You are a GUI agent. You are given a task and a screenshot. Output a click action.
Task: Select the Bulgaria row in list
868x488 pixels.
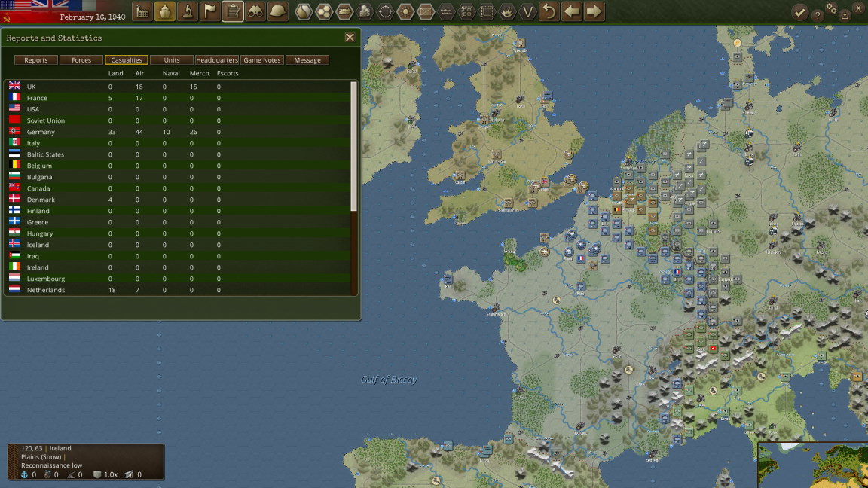[177, 177]
